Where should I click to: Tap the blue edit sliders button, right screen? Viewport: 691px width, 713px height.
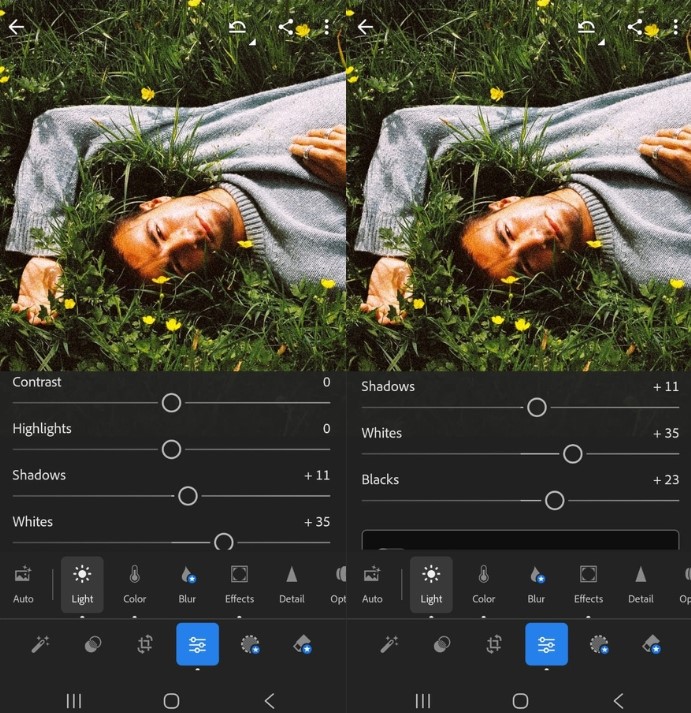point(546,644)
